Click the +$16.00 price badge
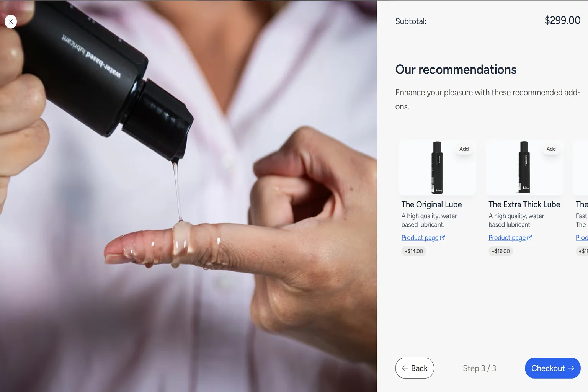Viewport: 588px width, 392px height. pos(501,251)
